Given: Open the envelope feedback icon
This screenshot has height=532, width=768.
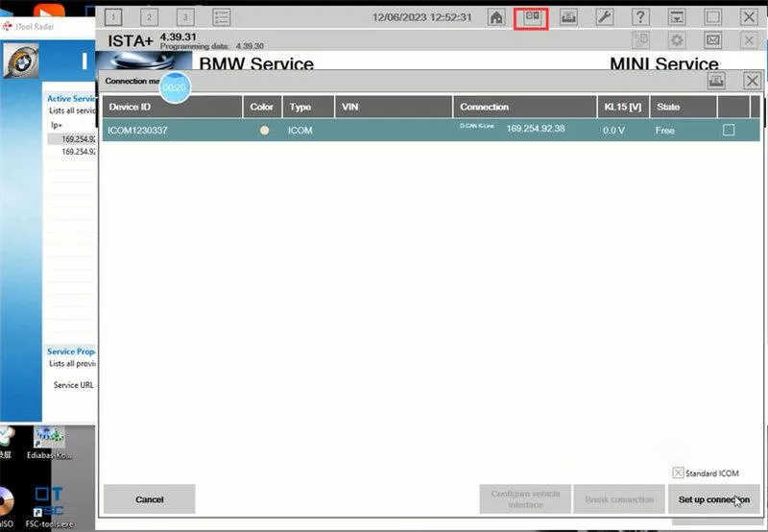Looking at the screenshot, I should [712, 40].
